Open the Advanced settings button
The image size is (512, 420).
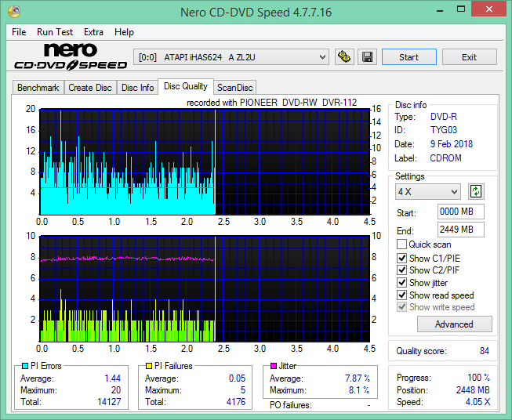tap(454, 324)
